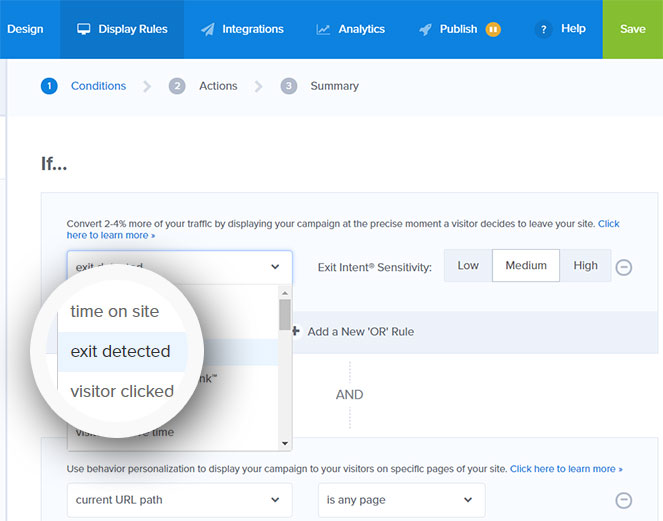This screenshot has width=663, height=521.
Task: Click the dropdown list scroll down arrow
Action: (x=285, y=444)
